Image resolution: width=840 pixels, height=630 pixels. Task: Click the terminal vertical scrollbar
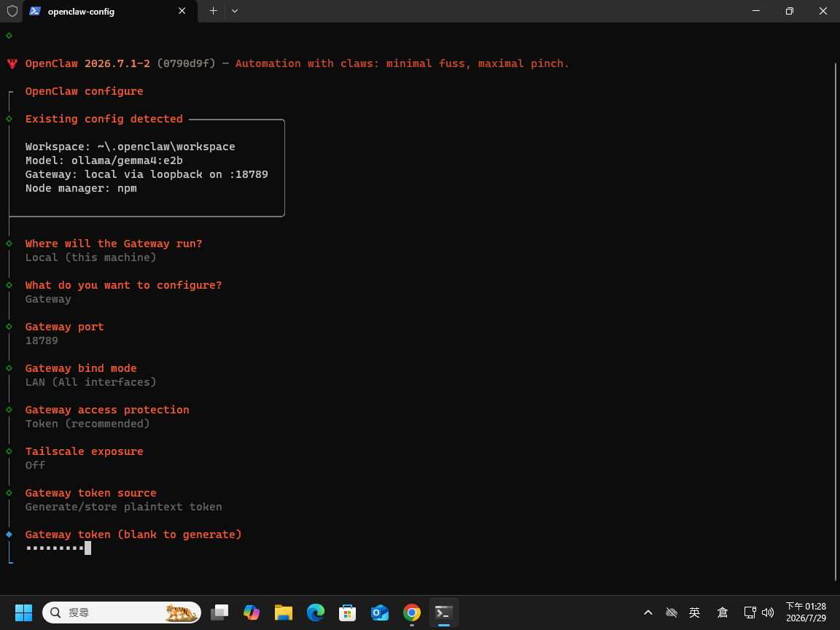(836, 322)
